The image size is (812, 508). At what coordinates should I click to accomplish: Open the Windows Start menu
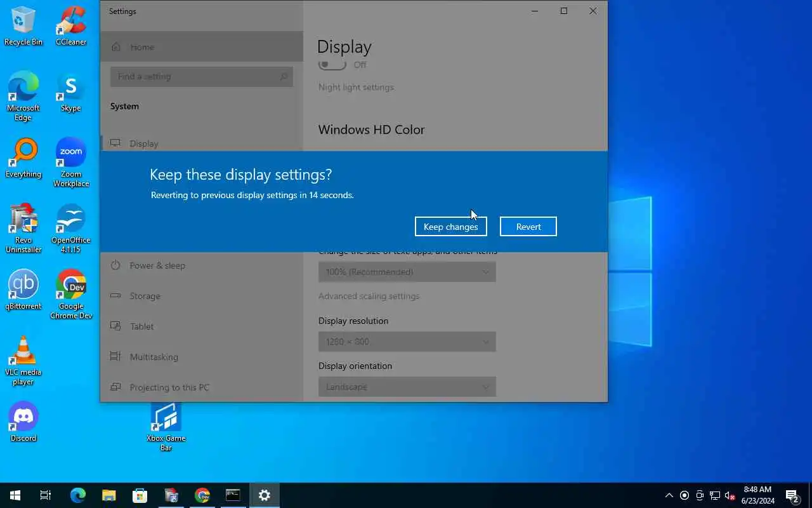pos(15,495)
